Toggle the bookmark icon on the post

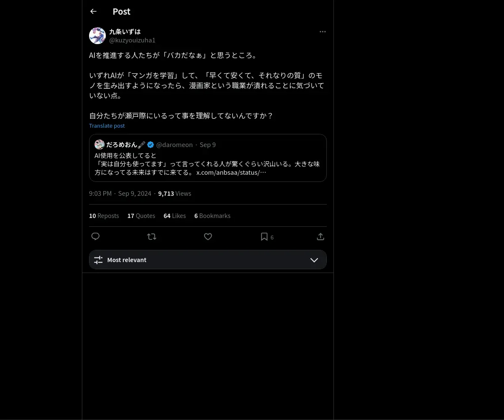point(264,237)
